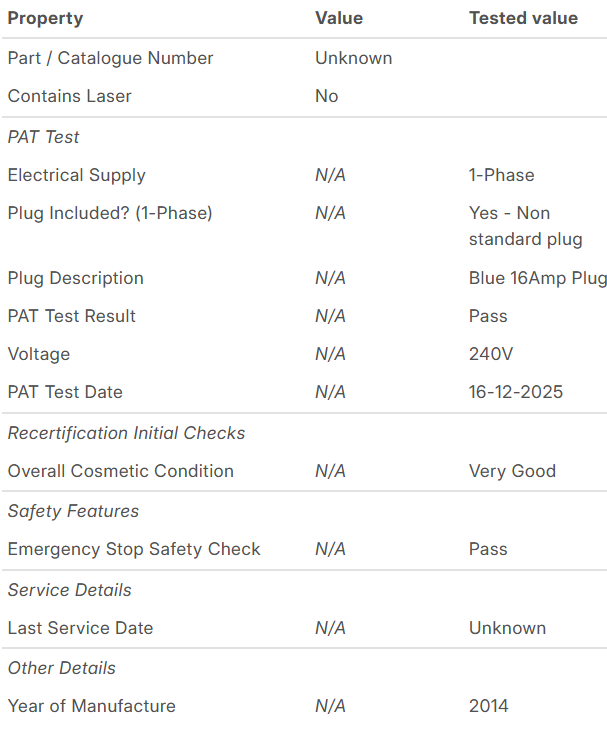Select the 240V voltage value

click(491, 354)
